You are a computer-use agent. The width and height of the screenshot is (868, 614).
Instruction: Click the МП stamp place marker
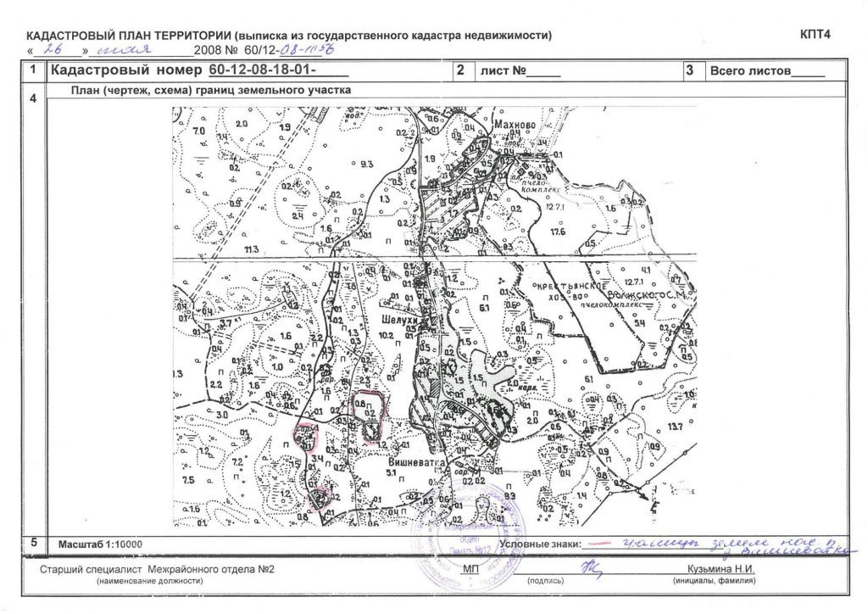pyautogui.click(x=471, y=570)
